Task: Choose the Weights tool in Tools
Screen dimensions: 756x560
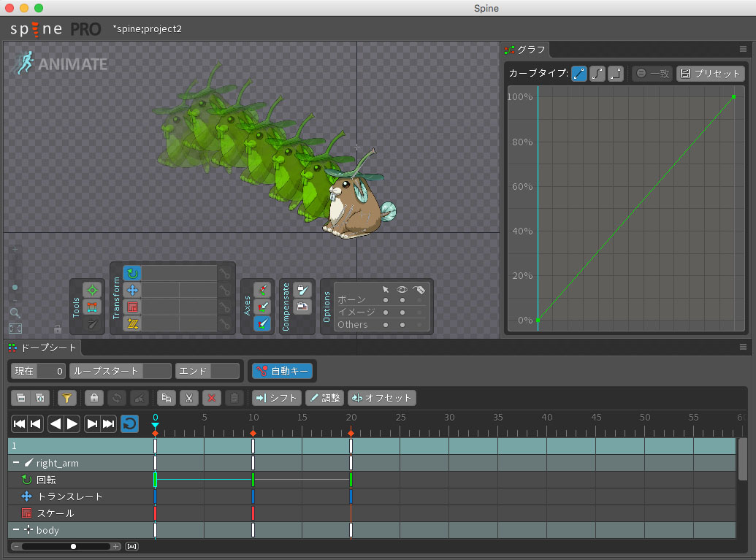Action: 92,307
